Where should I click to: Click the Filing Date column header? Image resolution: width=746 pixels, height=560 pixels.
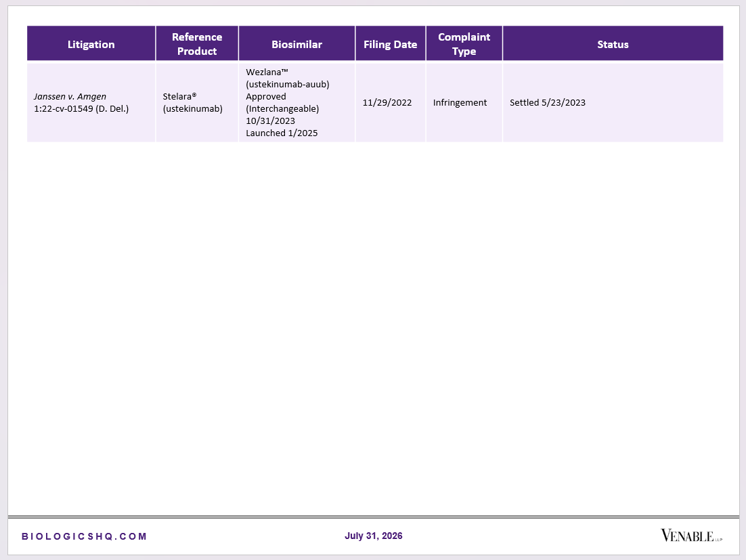(390, 44)
